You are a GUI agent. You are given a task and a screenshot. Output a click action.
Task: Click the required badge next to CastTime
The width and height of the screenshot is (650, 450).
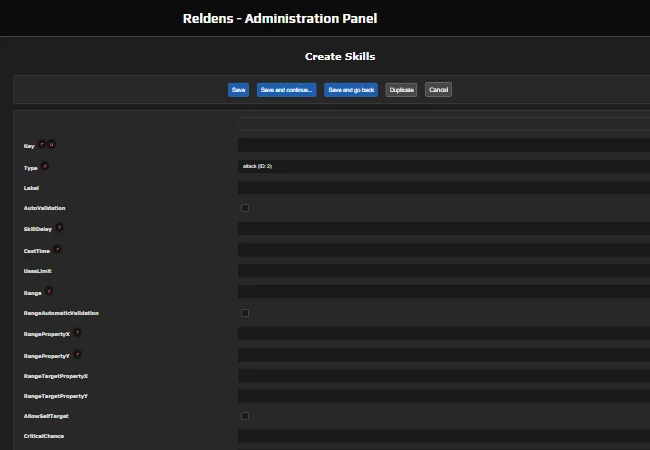click(57, 249)
